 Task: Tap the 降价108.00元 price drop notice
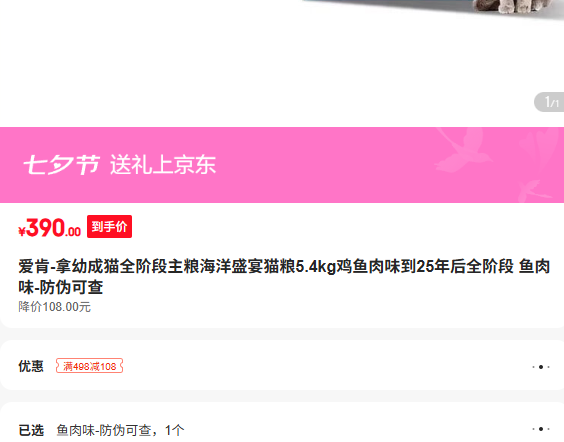coord(54,307)
